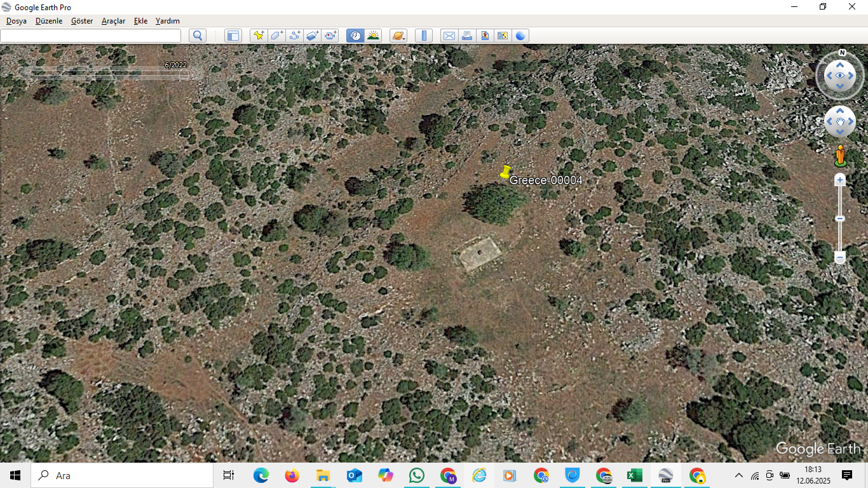
Task: Click the Record a Tour icon
Action: [x=330, y=36]
